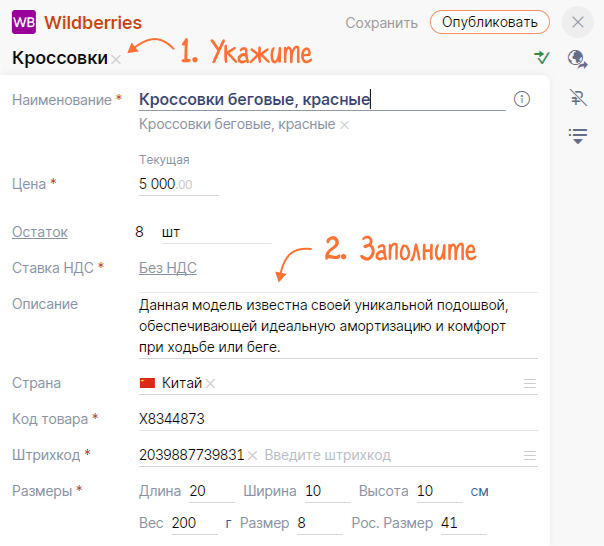Click the Wildberries WB logo icon
The image size is (604, 546).
(x=23, y=22)
